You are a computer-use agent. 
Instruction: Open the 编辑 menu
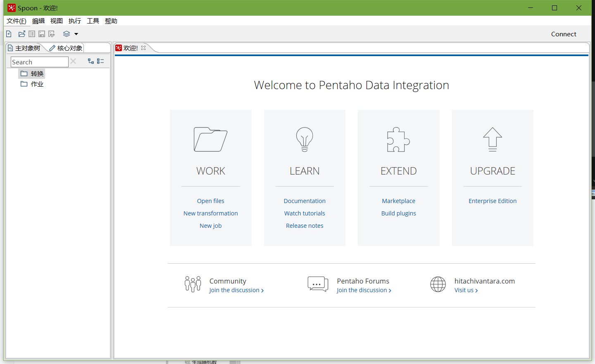point(38,21)
